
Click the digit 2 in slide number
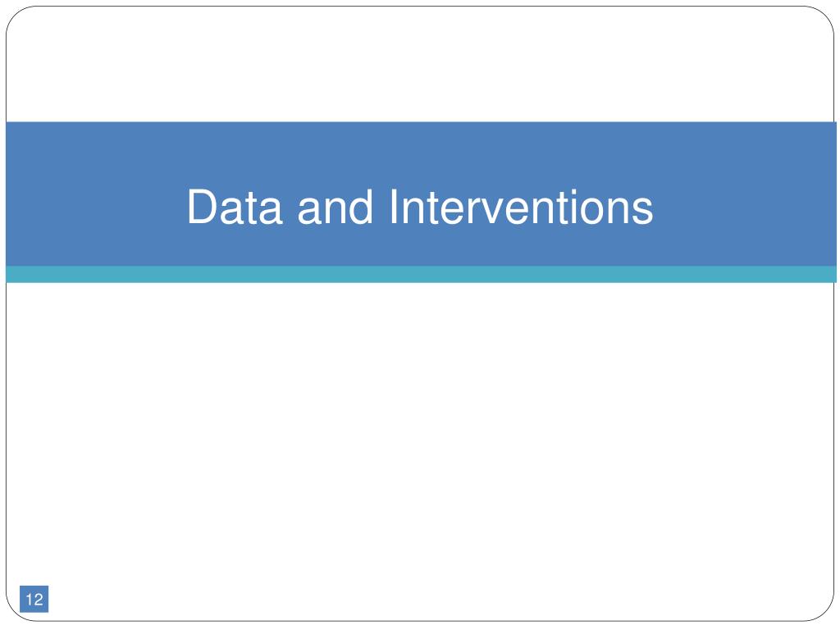(x=38, y=599)
